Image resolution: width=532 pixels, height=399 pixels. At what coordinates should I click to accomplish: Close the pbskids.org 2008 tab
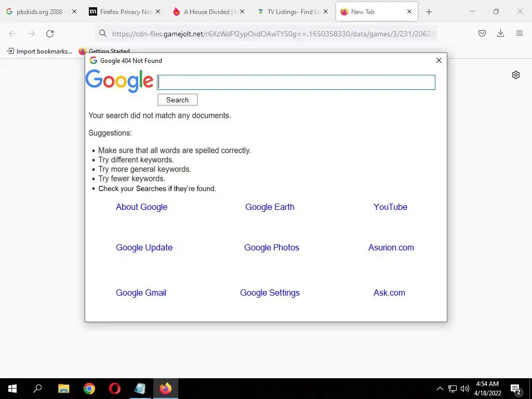click(x=74, y=11)
